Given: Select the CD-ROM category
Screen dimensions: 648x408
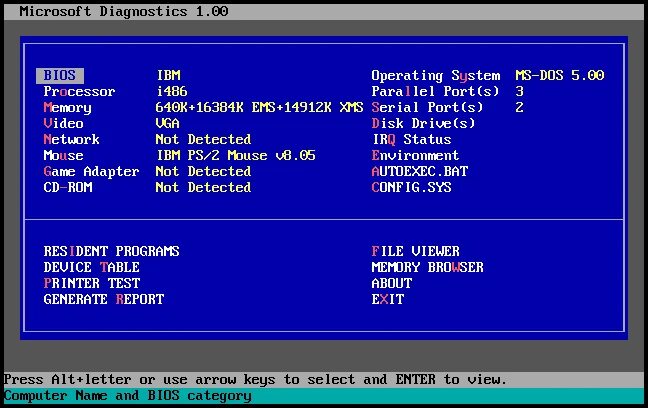Looking at the screenshot, I should click(x=68, y=187).
